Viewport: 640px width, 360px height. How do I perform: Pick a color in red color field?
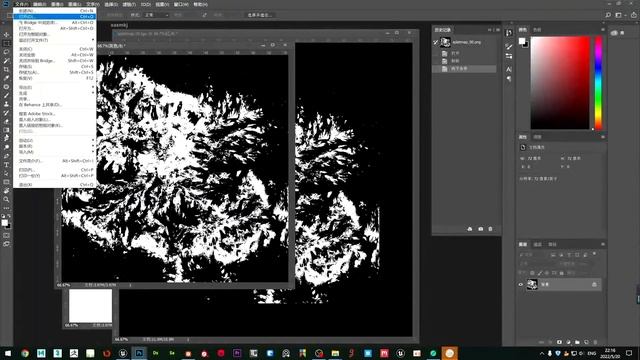pyautogui.click(x=560, y=83)
